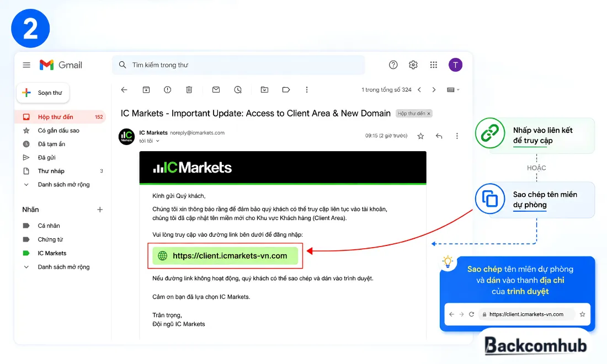607x364 pixels.
Task: Click the '1 trong tổng số 324' counter
Action: 386,90
